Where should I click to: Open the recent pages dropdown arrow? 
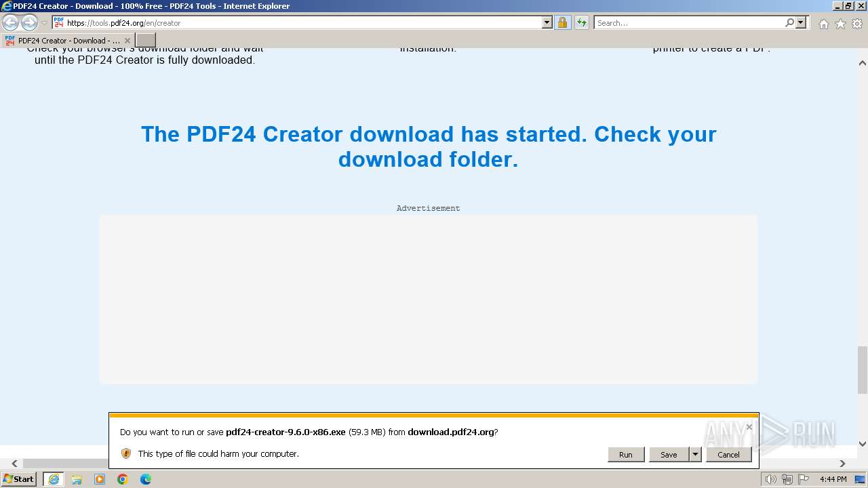tap(44, 23)
